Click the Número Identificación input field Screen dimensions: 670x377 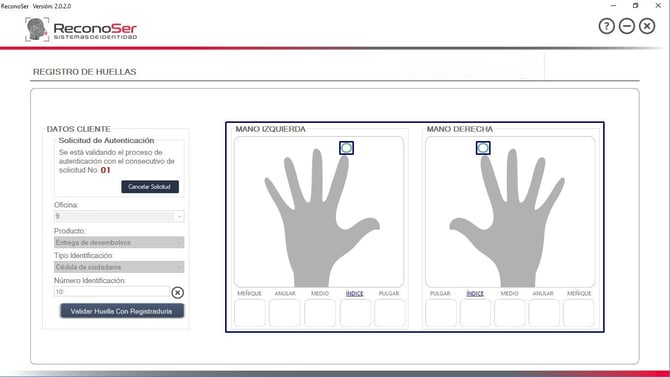pos(112,292)
